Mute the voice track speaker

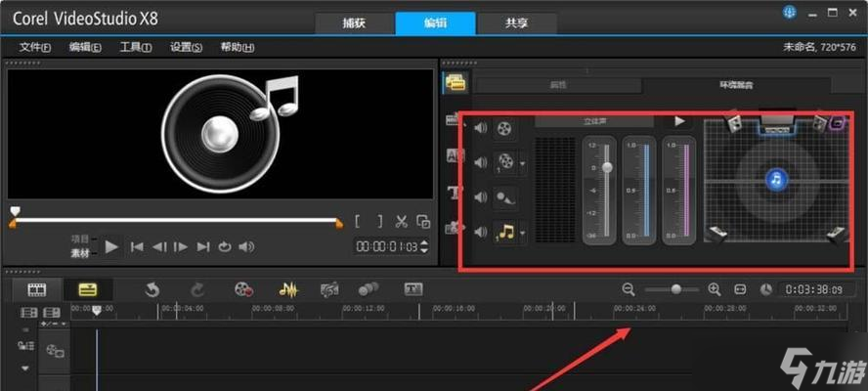tap(480, 197)
